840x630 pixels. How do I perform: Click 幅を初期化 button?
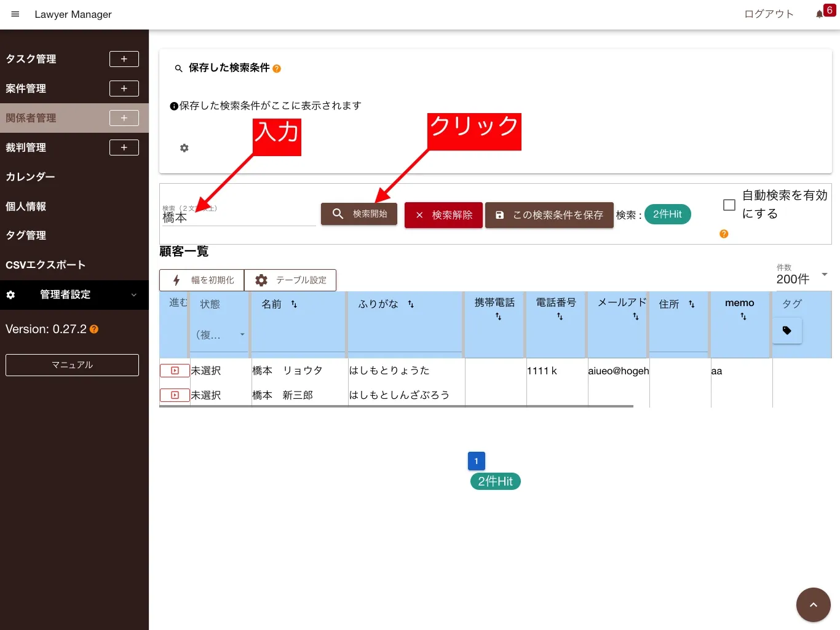[202, 280]
